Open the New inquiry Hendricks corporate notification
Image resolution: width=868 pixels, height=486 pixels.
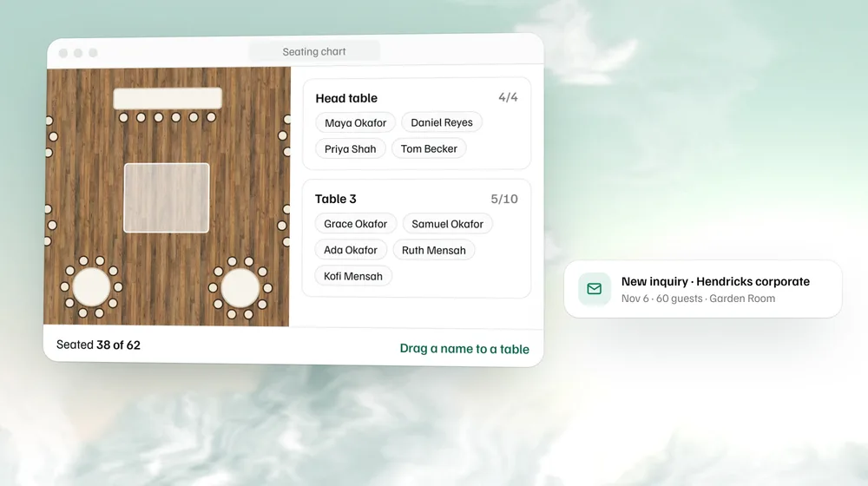(x=703, y=289)
